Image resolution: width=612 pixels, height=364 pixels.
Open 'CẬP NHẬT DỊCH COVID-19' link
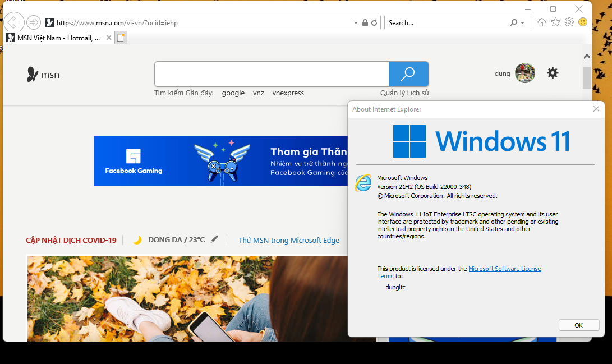click(x=71, y=240)
